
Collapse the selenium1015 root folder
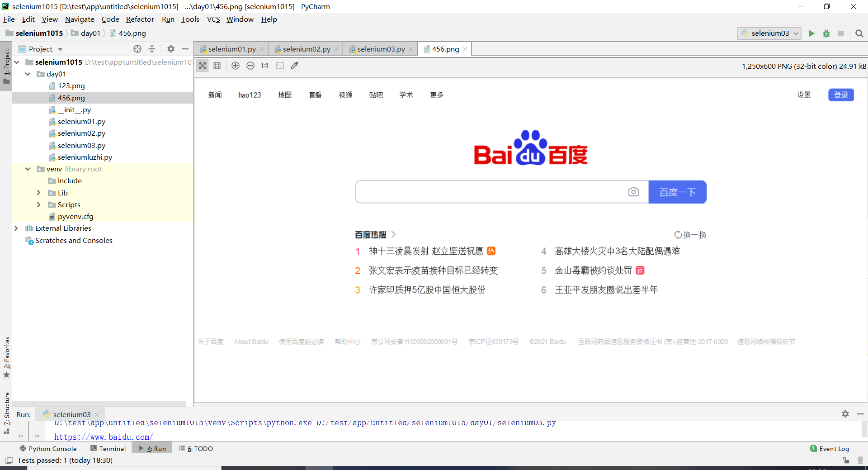[x=17, y=62]
